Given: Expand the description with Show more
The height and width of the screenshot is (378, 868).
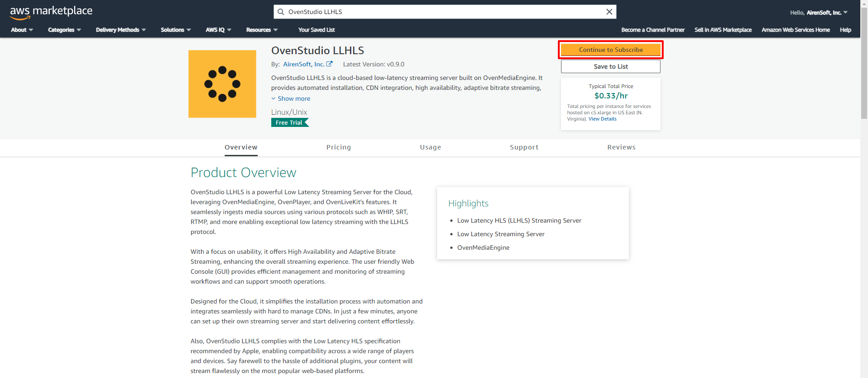Looking at the screenshot, I should click(291, 98).
